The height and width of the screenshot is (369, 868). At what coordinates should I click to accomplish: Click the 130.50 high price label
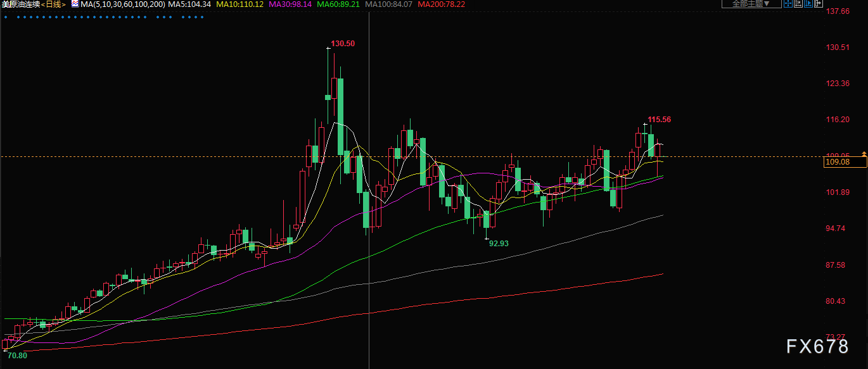point(343,44)
